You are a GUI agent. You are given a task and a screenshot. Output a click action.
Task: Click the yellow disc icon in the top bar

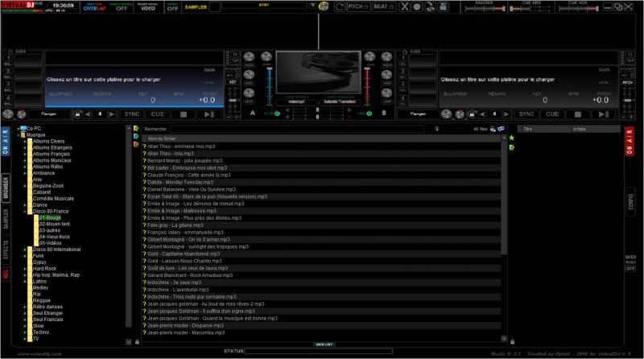[x=324, y=6]
